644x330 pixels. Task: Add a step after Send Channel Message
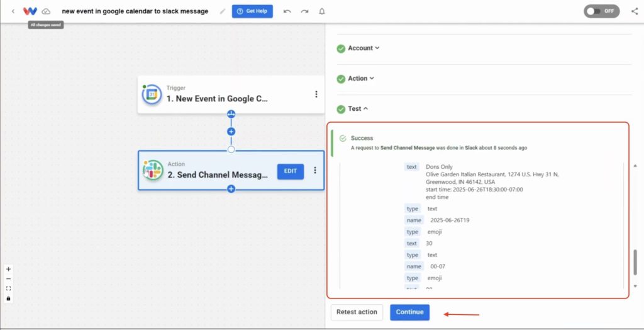[231, 189]
